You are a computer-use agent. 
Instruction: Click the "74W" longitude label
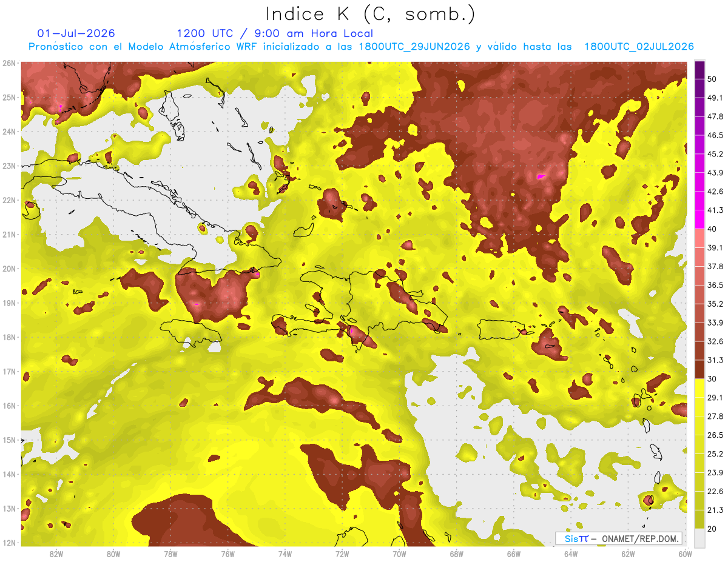(285, 554)
